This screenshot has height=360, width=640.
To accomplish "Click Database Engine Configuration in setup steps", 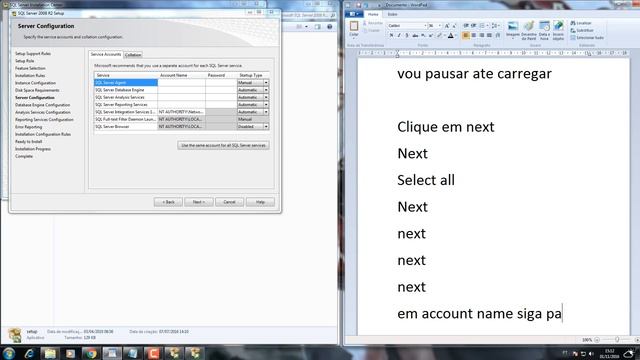I will tap(42, 105).
